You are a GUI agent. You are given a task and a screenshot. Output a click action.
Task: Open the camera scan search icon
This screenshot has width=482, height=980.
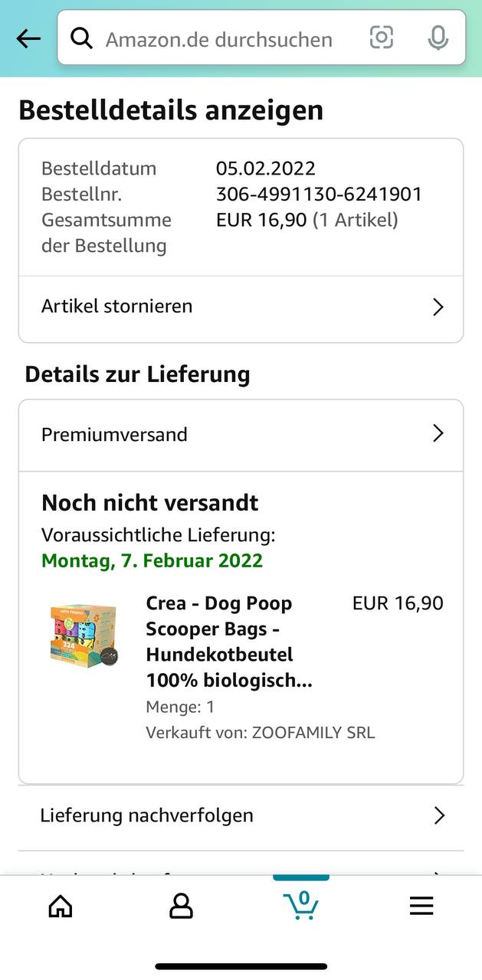tap(381, 38)
